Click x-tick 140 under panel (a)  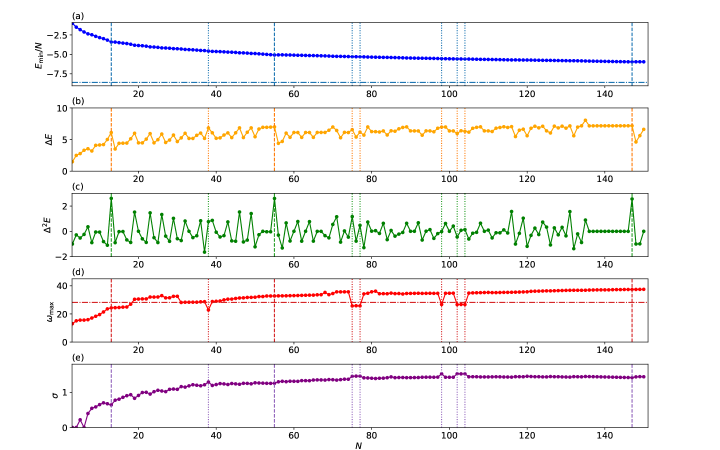605,94
